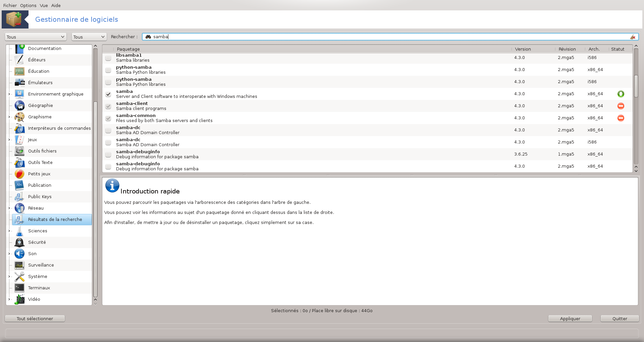Expand the Graphisme category
The image size is (644, 342).
(x=9, y=117)
